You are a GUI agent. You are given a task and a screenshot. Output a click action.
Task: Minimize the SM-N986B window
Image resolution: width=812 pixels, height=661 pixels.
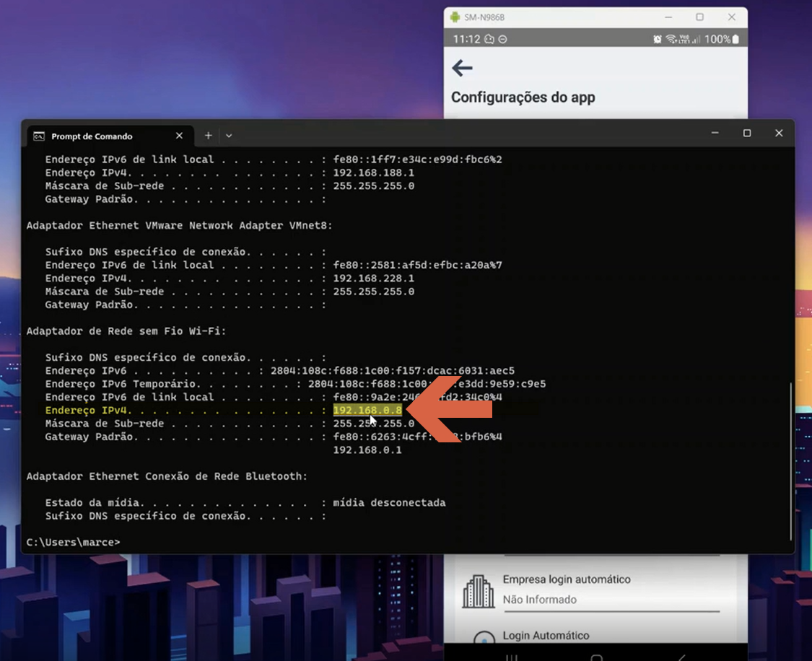[x=668, y=17]
